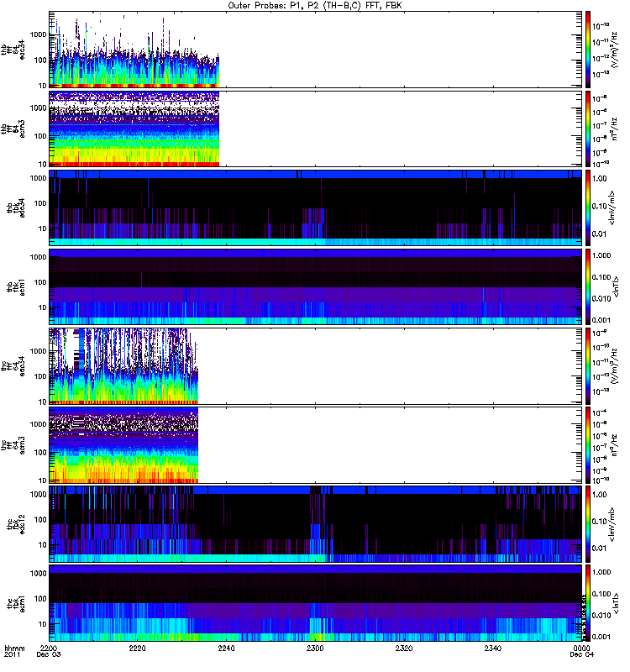Click the thb fff 64 scm3 spectrogram panel
The width and height of the screenshot is (630, 672).
click(316, 129)
